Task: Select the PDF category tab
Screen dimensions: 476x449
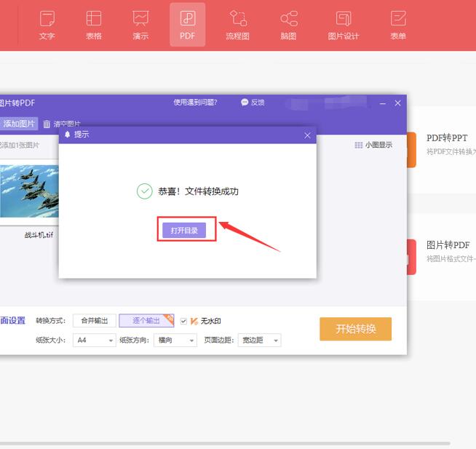Action: point(187,25)
